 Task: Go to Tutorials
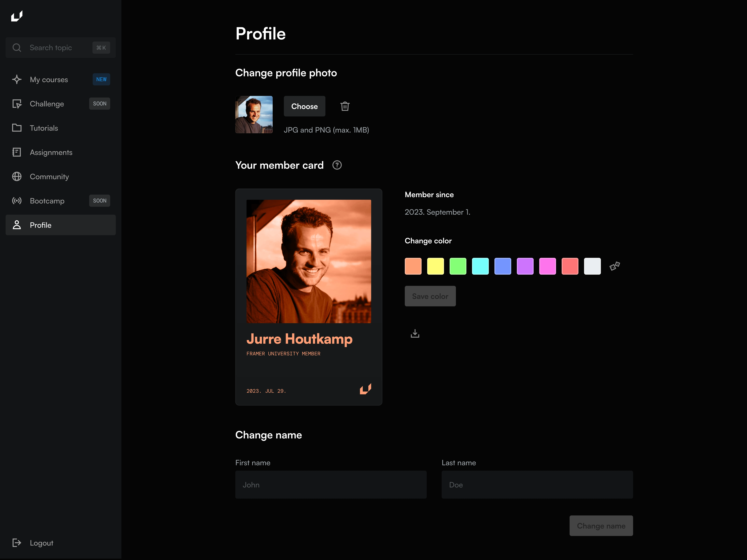click(61, 128)
